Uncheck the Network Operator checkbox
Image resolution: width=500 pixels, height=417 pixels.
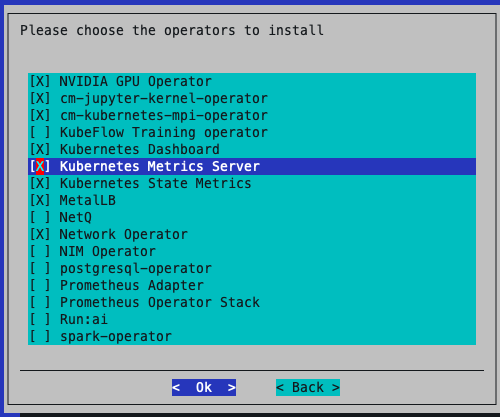point(40,234)
